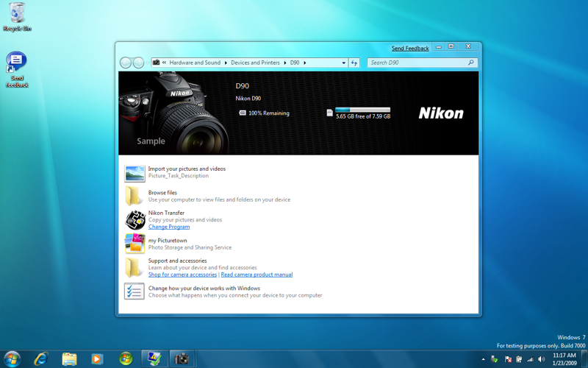Click the camera D90 taskbar button
Viewport: 588px width, 368px height.
click(x=182, y=359)
